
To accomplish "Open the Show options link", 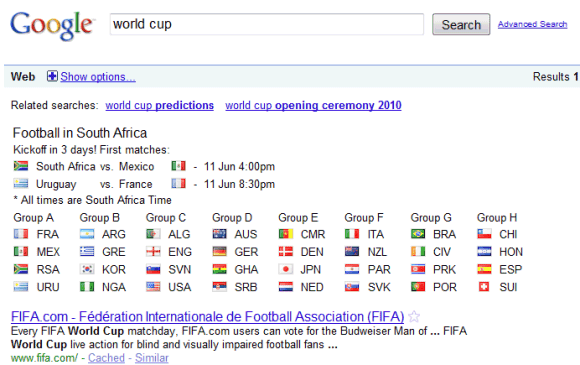I will click(x=98, y=77).
